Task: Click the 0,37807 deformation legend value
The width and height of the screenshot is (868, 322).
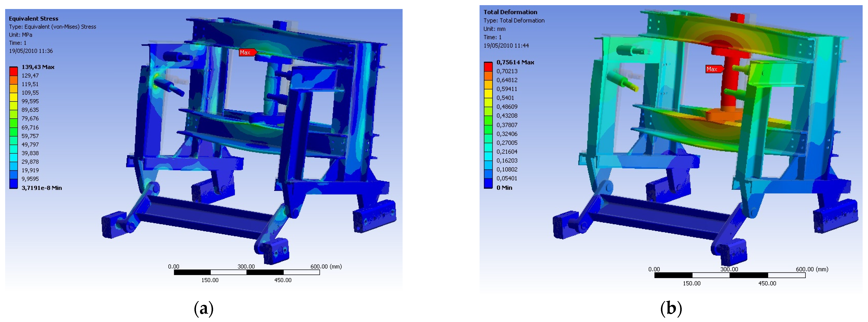Action: coord(507,125)
